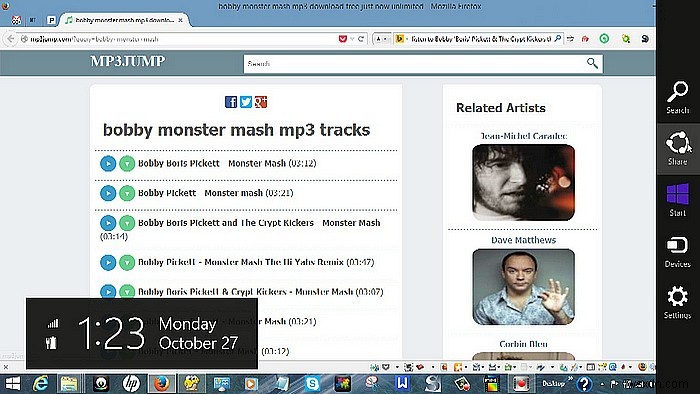Launch Internet Explorer from taskbar

coord(41,384)
